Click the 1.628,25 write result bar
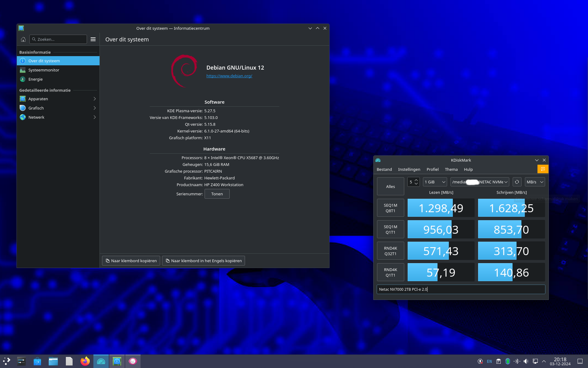The image size is (588, 368). (x=511, y=208)
